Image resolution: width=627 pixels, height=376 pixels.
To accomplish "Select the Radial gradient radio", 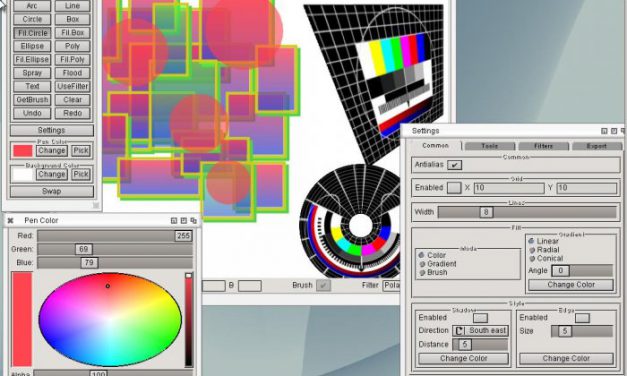I will [x=532, y=250].
